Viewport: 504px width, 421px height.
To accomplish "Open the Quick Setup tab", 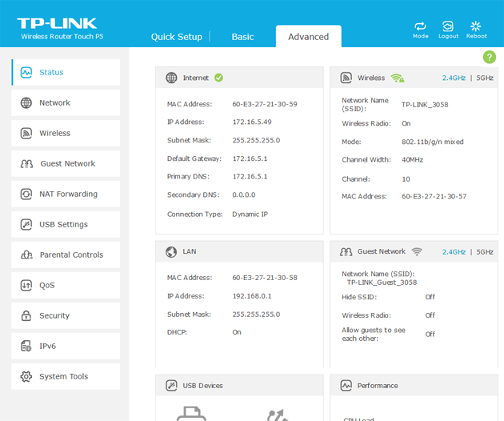I will (177, 37).
